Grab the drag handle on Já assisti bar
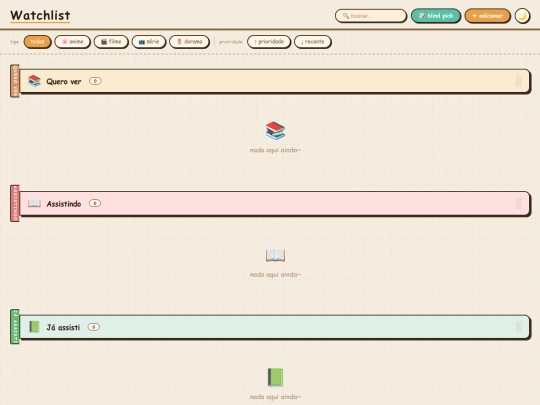Image resolution: width=540 pixels, height=405 pixels. (x=519, y=327)
